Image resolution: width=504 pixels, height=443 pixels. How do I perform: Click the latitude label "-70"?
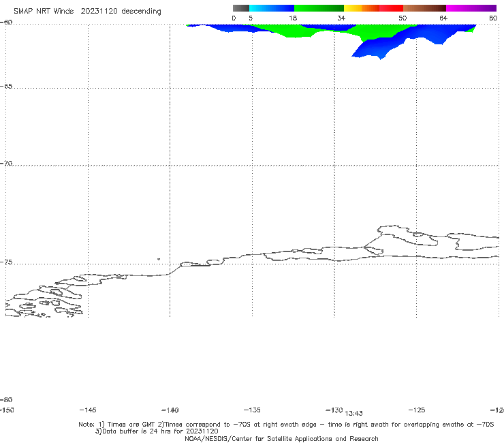(x=6, y=164)
